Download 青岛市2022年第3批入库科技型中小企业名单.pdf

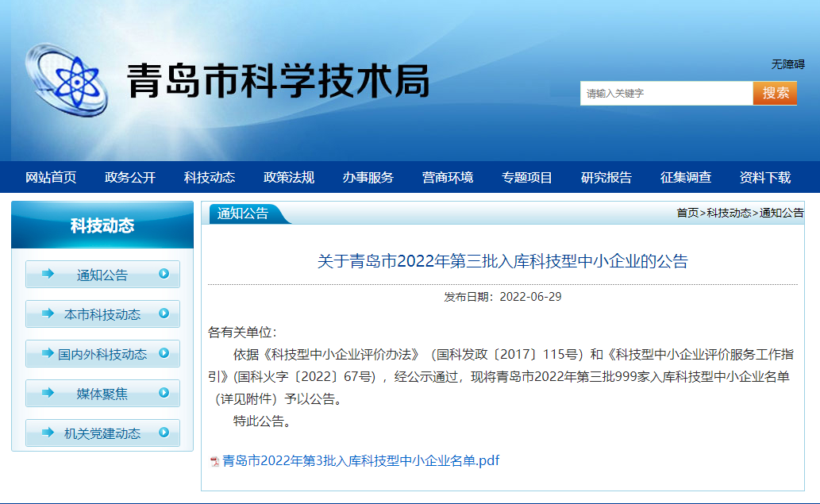point(360,460)
